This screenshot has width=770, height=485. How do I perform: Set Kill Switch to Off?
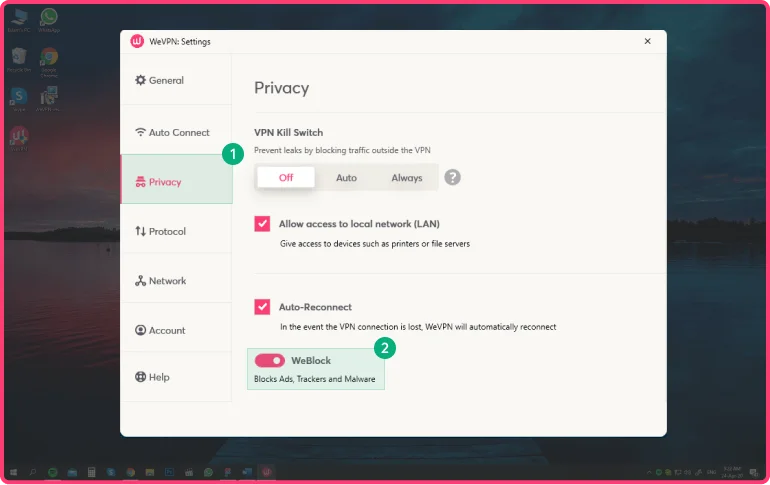click(x=286, y=177)
